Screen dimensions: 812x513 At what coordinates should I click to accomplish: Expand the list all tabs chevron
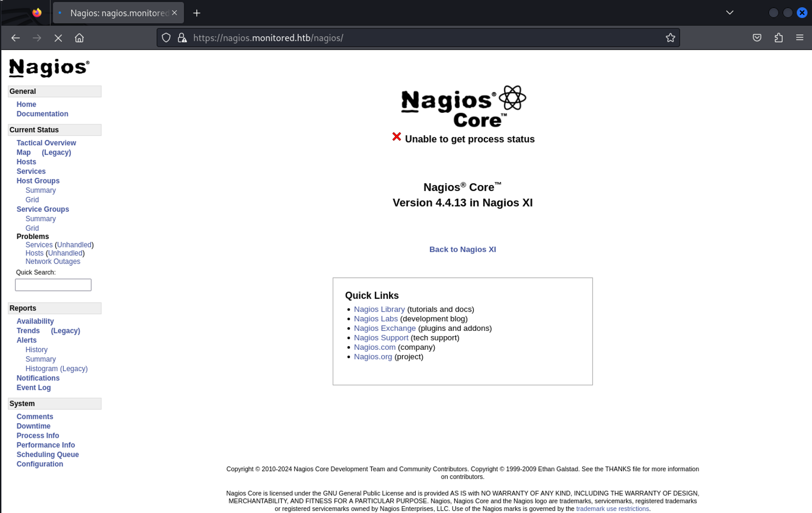(x=730, y=13)
